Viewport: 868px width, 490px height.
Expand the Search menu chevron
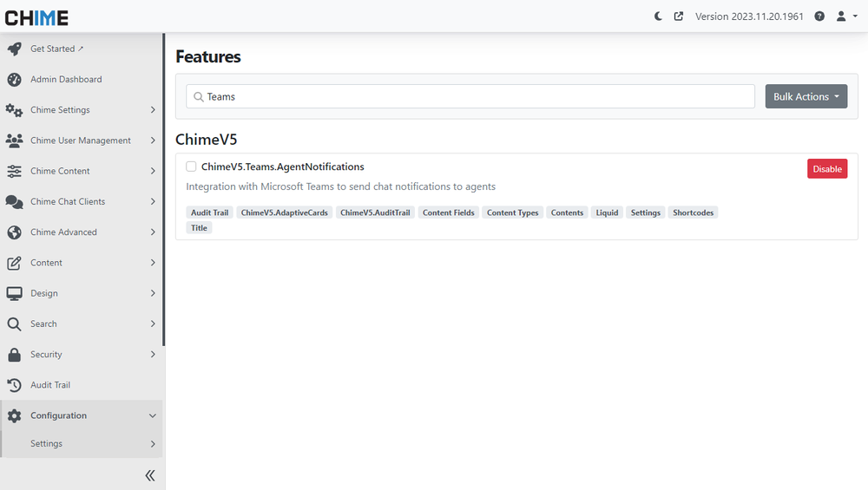pyautogui.click(x=153, y=324)
